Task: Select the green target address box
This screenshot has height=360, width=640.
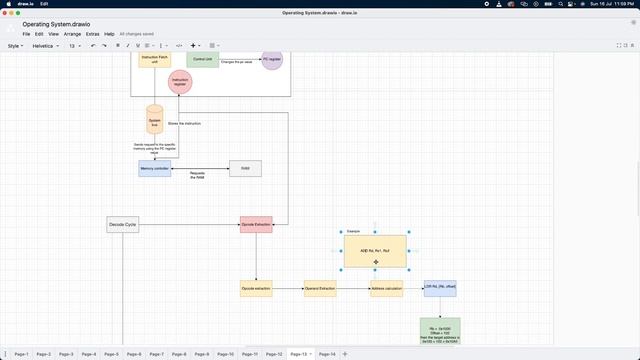Action: [x=440, y=331]
